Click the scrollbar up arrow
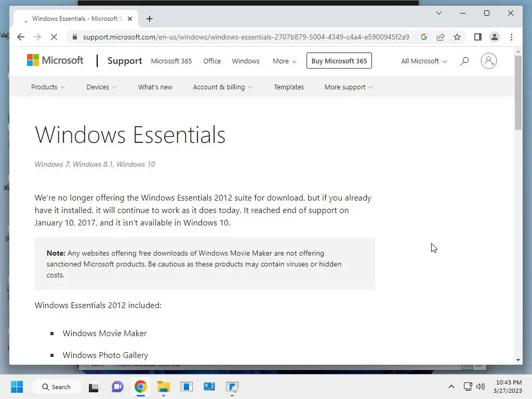Screen dimensions: 532x399 [x=518, y=51]
